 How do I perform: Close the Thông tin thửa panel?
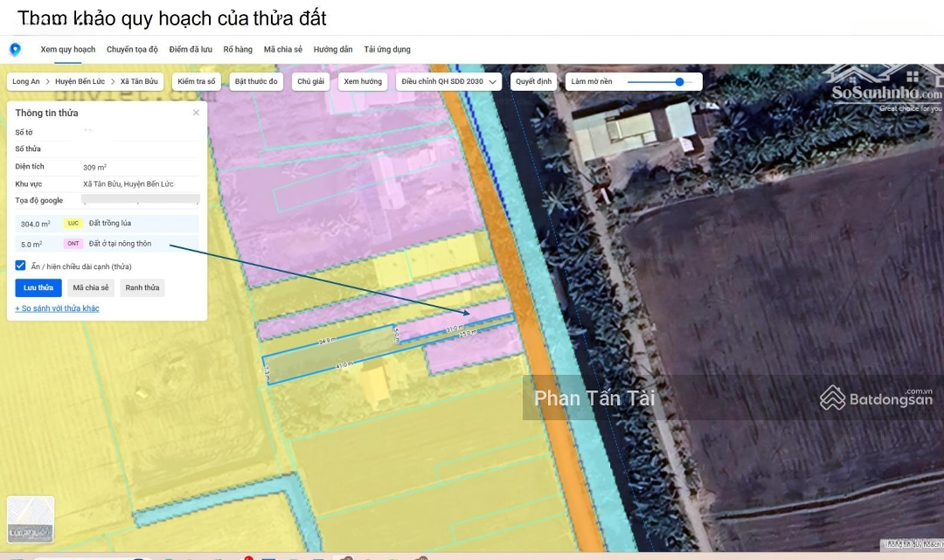click(196, 113)
